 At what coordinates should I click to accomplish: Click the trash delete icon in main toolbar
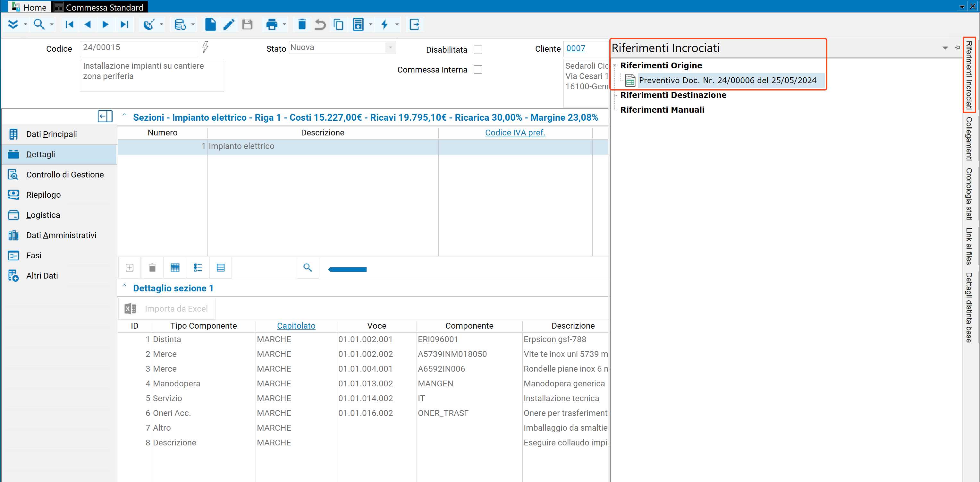tap(302, 25)
